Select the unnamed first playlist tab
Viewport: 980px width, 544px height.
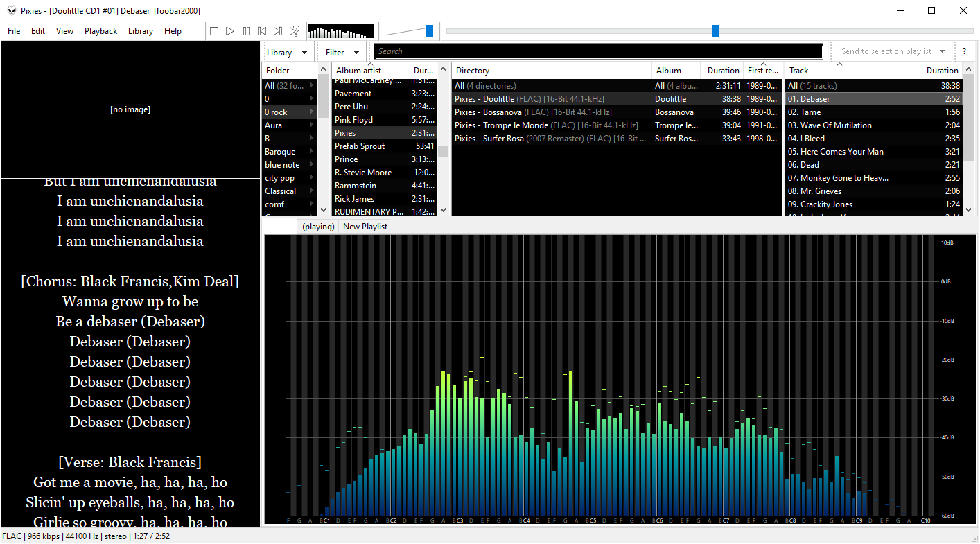[281, 227]
